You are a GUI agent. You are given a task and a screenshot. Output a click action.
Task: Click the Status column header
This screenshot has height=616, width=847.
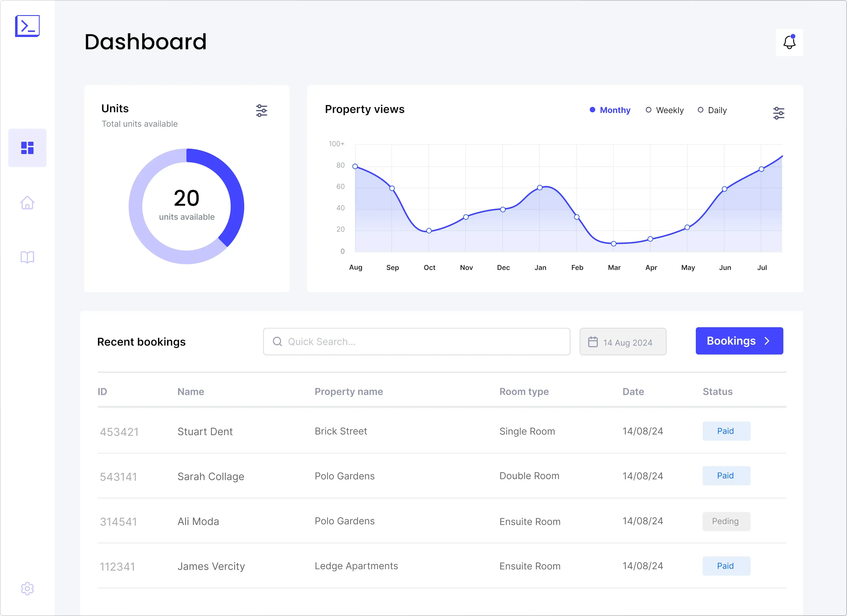718,392
